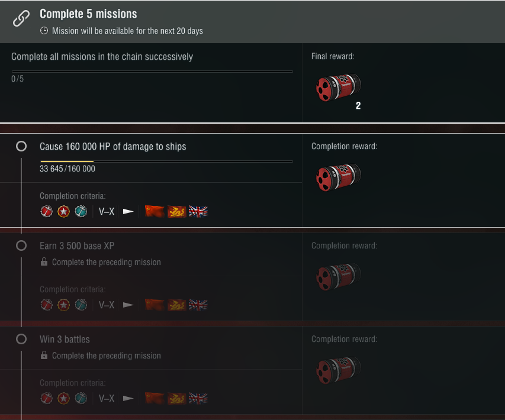
Task: Click the Soviet flag in damage mission criteria
Action: click(154, 211)
